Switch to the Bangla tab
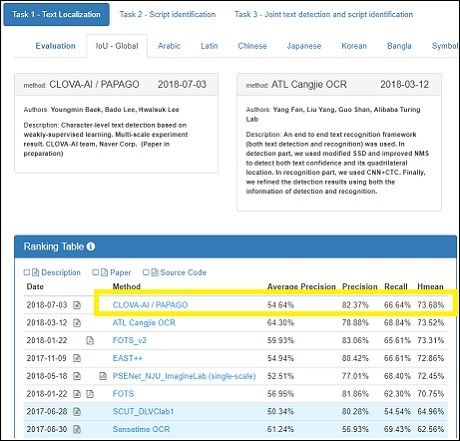 coord(399,46)
